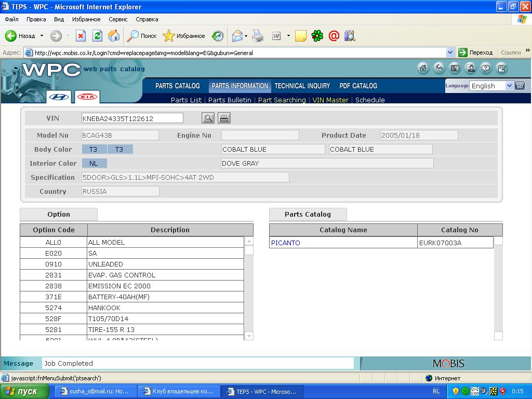Click the WPC notepad edit icon
The height and width of the screenshot is (399, 532).
coord(501,68)
